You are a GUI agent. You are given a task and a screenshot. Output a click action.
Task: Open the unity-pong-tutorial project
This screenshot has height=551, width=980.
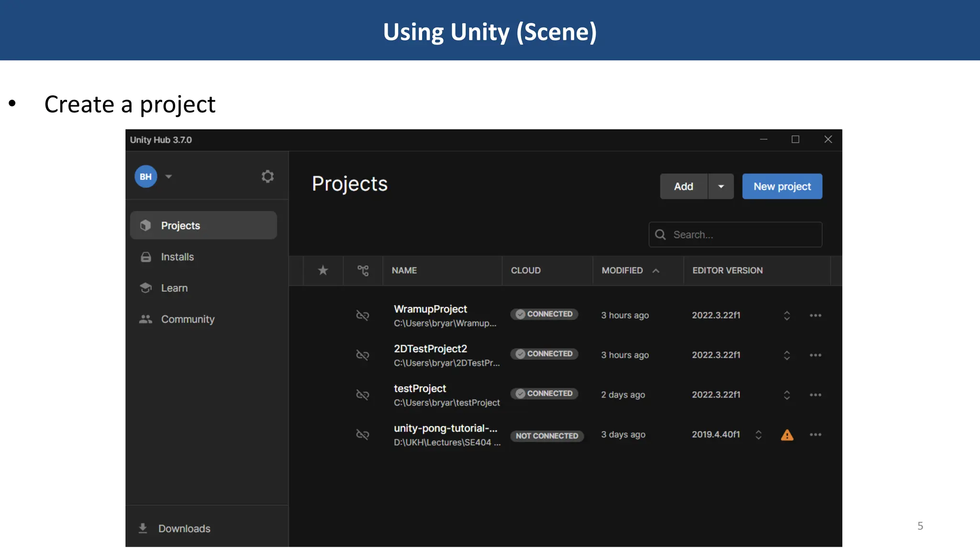445,428
